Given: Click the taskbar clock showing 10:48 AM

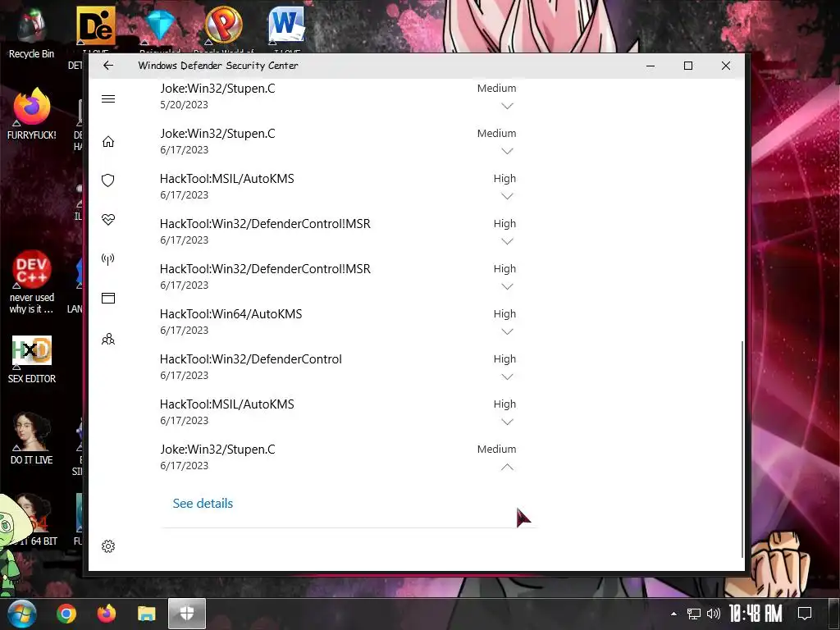Looking at the screenshot, I should [x=756, y=614].
